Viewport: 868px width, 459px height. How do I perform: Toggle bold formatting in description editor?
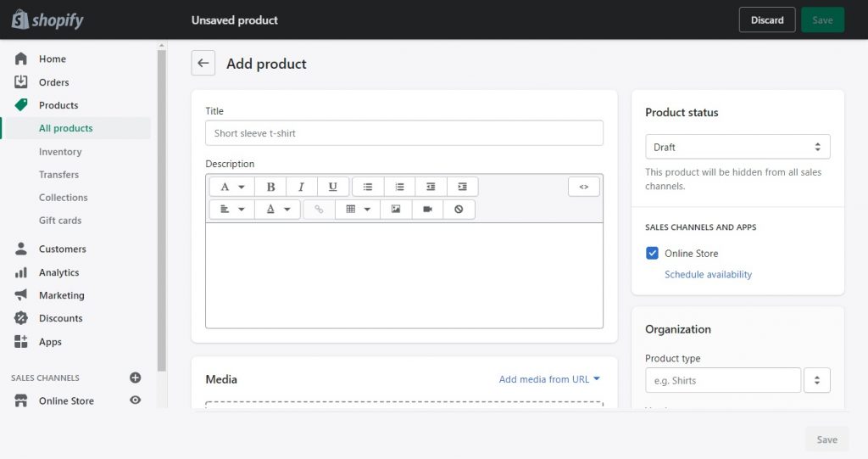click(270, 187)
